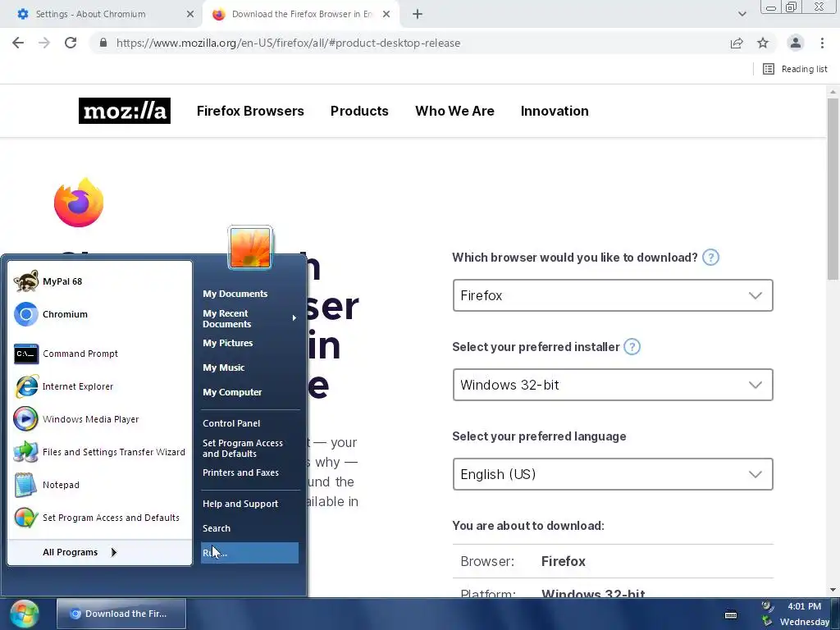Image resolution: width=840 pixels, height=630 pixels.
Task: Go forward to the next page
Action: tap(44, 43)
